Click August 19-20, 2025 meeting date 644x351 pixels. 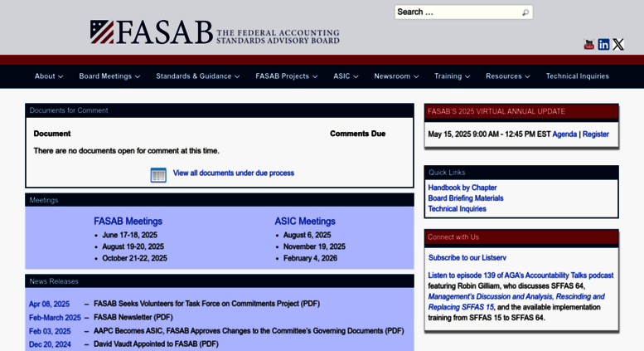133,246
